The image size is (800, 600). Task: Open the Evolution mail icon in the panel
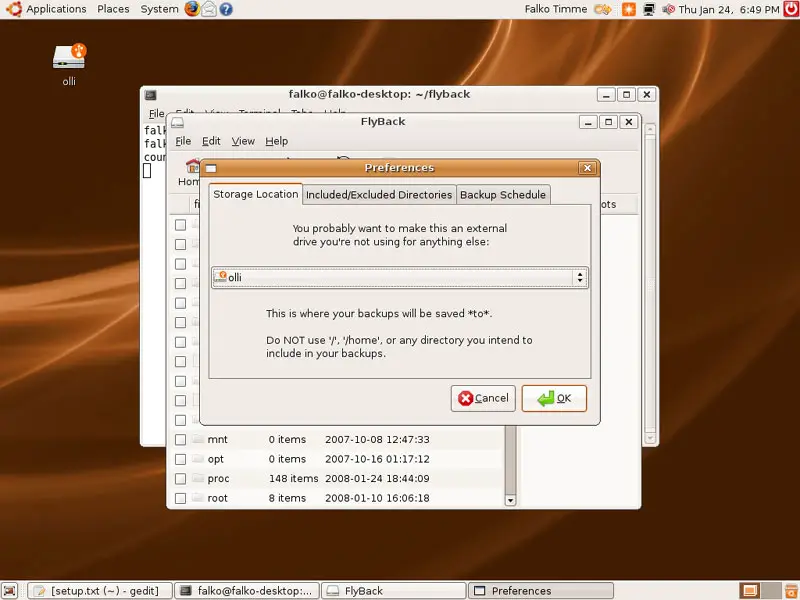tap(209, 9)
